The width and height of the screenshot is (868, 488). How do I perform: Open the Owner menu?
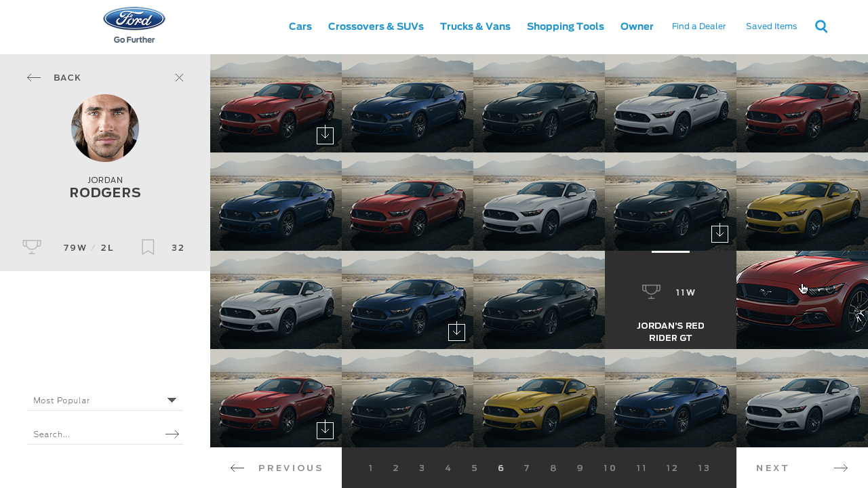pyautogui.click(x=637, y=26)
